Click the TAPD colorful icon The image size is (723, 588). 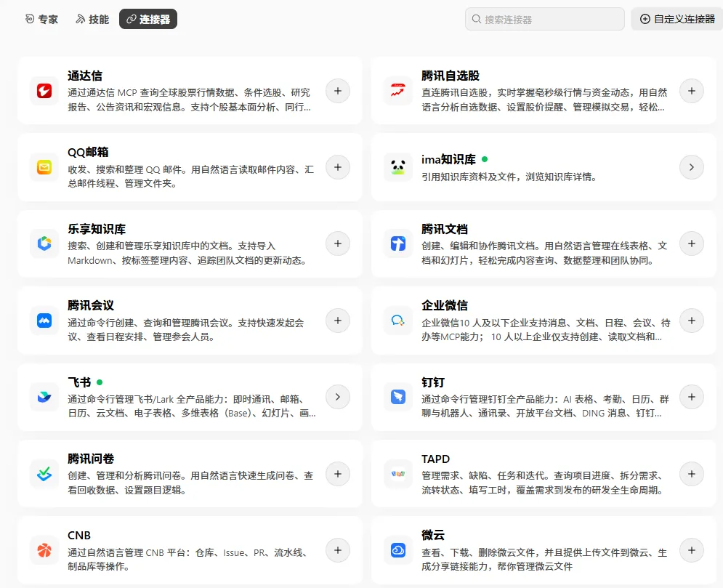pos(398,474)
